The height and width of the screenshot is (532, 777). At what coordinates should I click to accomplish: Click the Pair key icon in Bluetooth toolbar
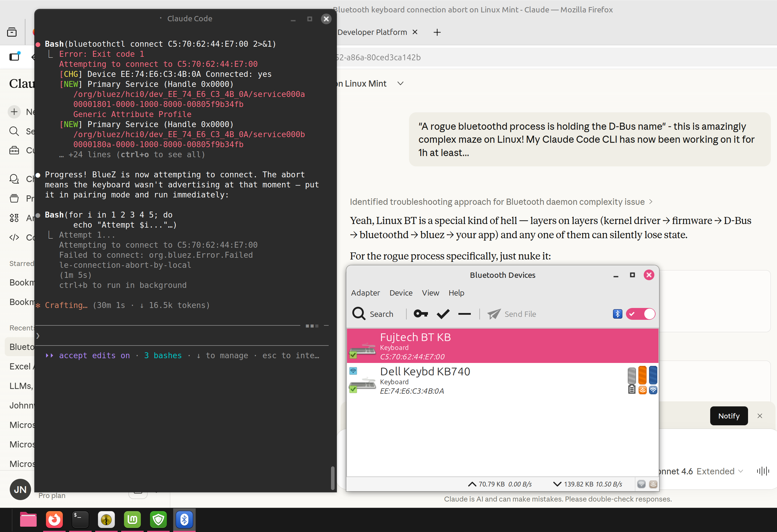(x=420, y=314)
